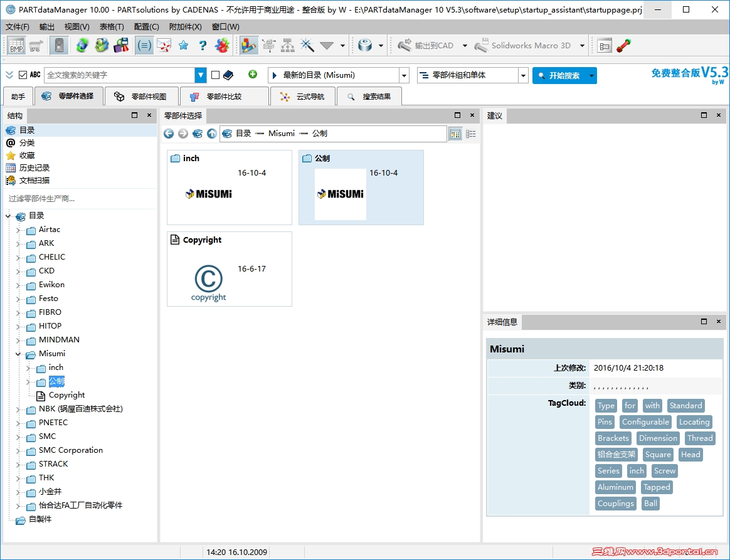
Task: Select 历史记录 in structure panel
Action: (34, 168)
